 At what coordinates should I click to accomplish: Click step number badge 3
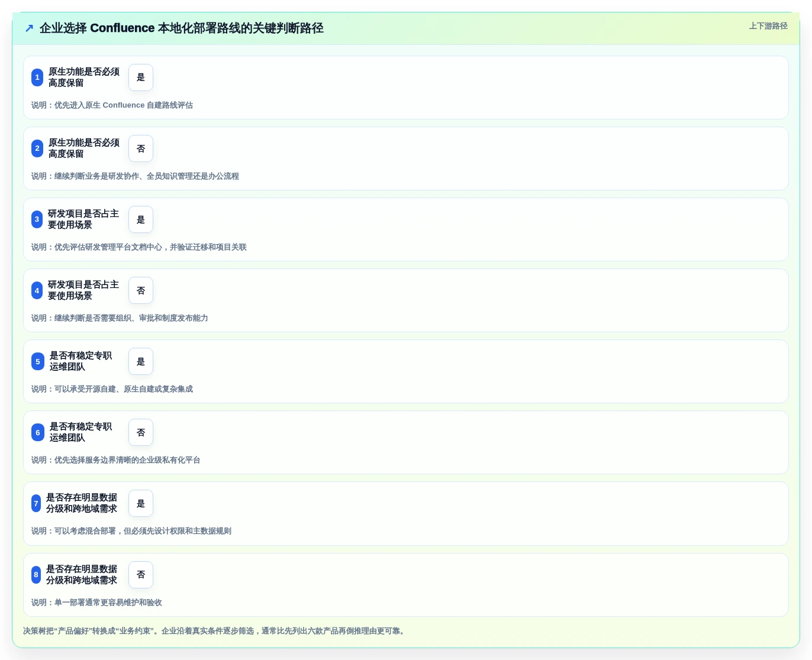37,219
